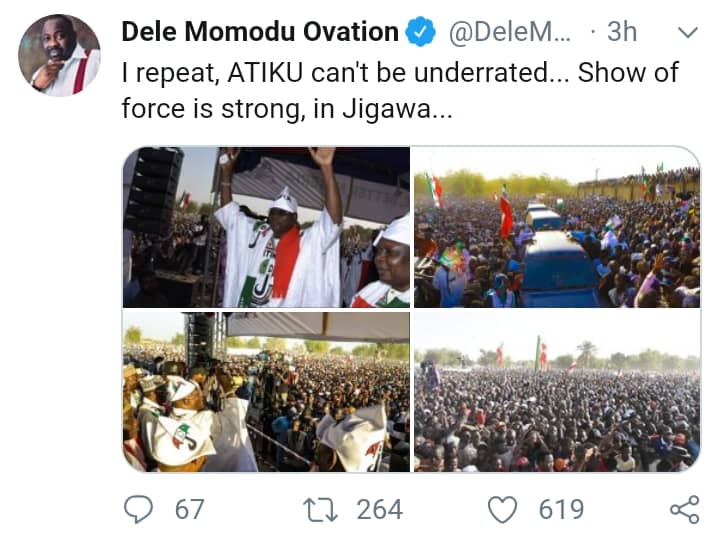The width and height of the screenshot is (720, 554).
Task: Open the 3h timestamp link
Action: 621,32
